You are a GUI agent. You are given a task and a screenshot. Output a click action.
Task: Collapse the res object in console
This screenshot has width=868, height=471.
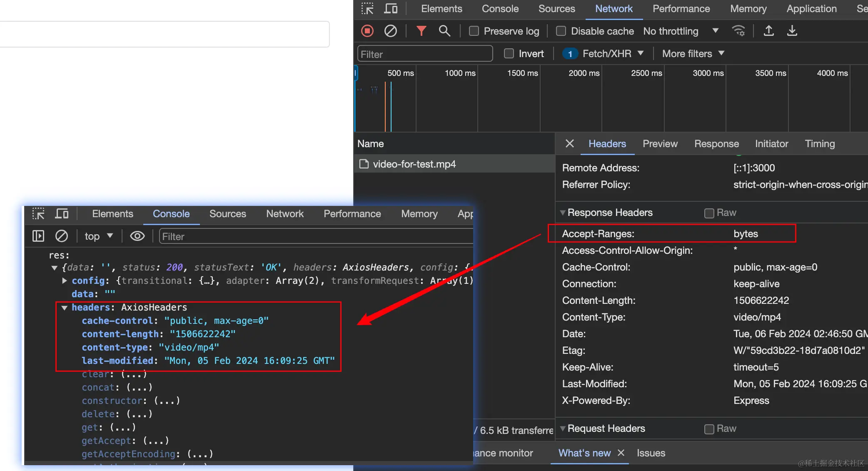click(x=54, y=268)
